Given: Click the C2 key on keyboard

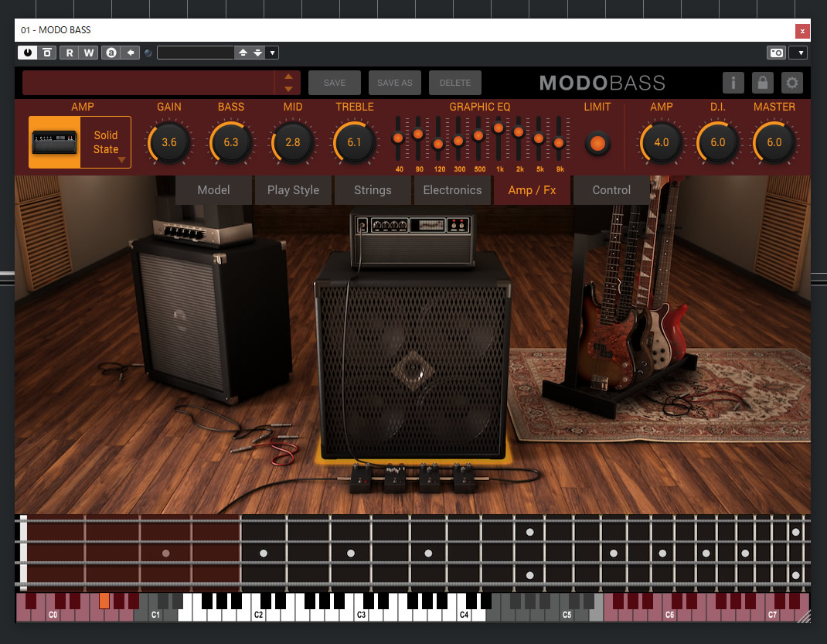Looking at the screenshot, I should 258,615.
